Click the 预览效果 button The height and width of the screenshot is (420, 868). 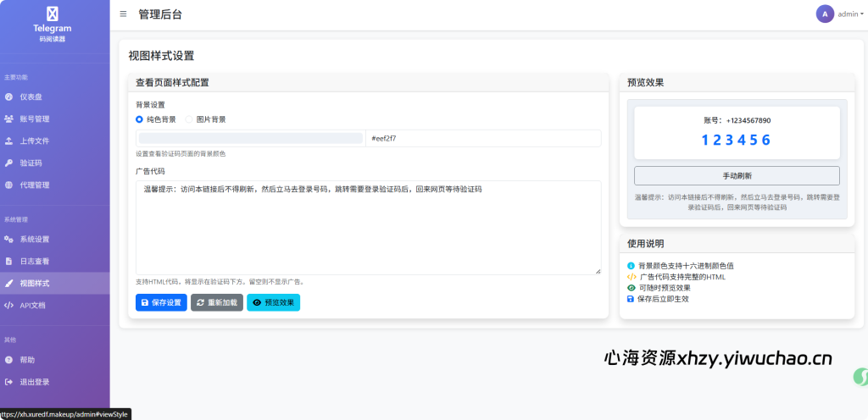tap(273, 302)
